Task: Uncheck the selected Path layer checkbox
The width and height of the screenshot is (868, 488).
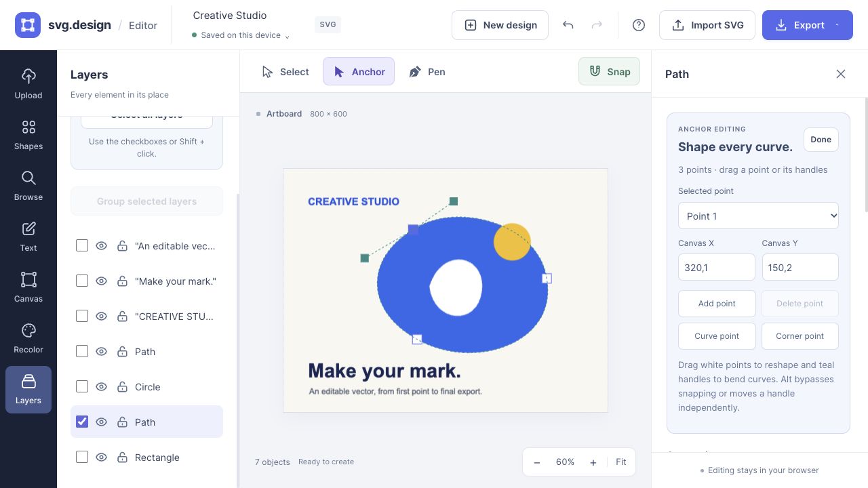Action: pyautogui.click(x=82, y=422)
